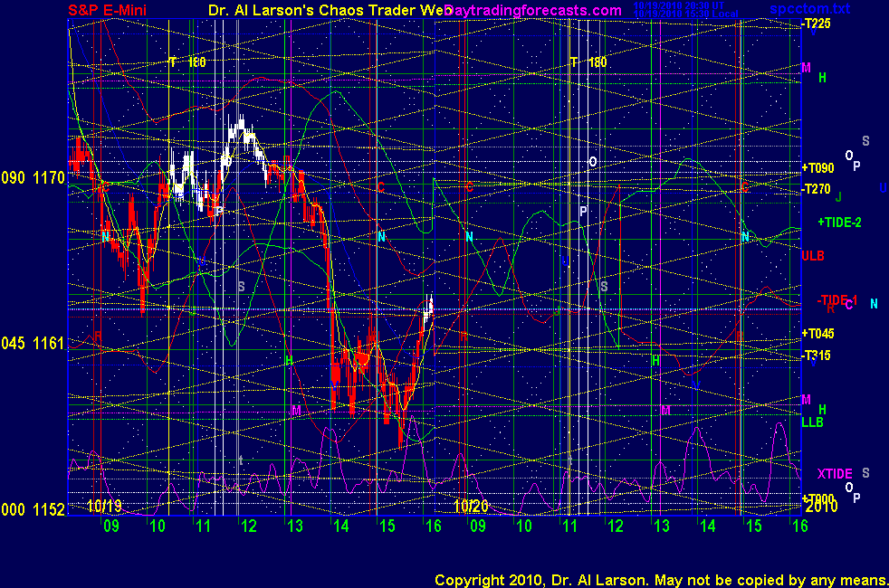Click the 10/20 date marker on the time axis
This screenshot has height=588, width=889.
(471, 506)
